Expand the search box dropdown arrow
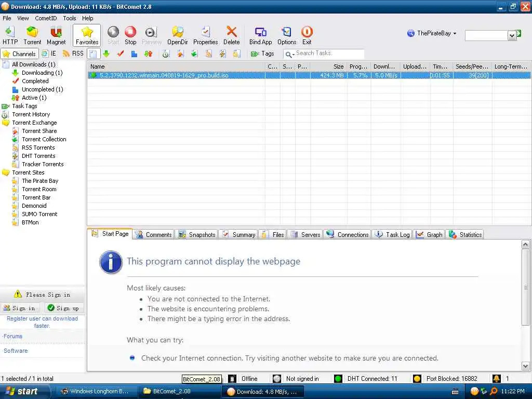Viewport: 532px width, 399px height. click(512, 35)
